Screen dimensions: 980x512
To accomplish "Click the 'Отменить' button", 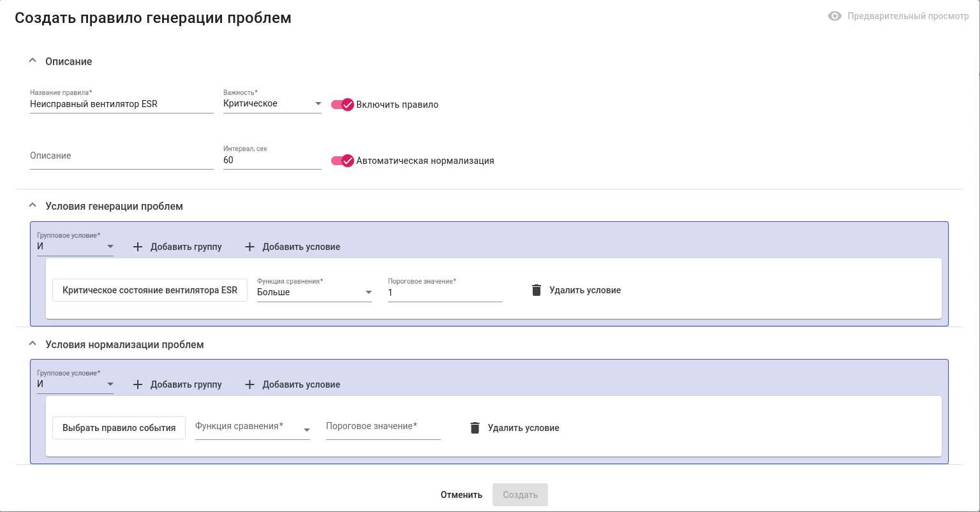I will (x=461, y=495).
